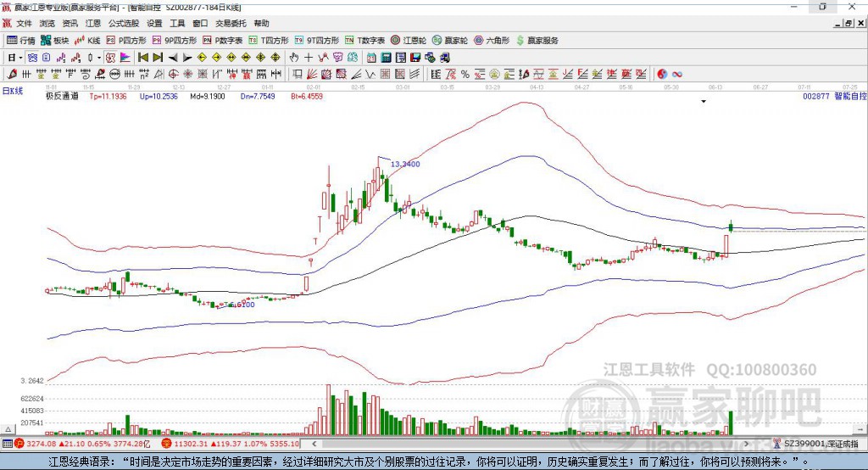Click the 002877 智能自控 stock label
Screen dimensions: 868x470
[834, 97]
